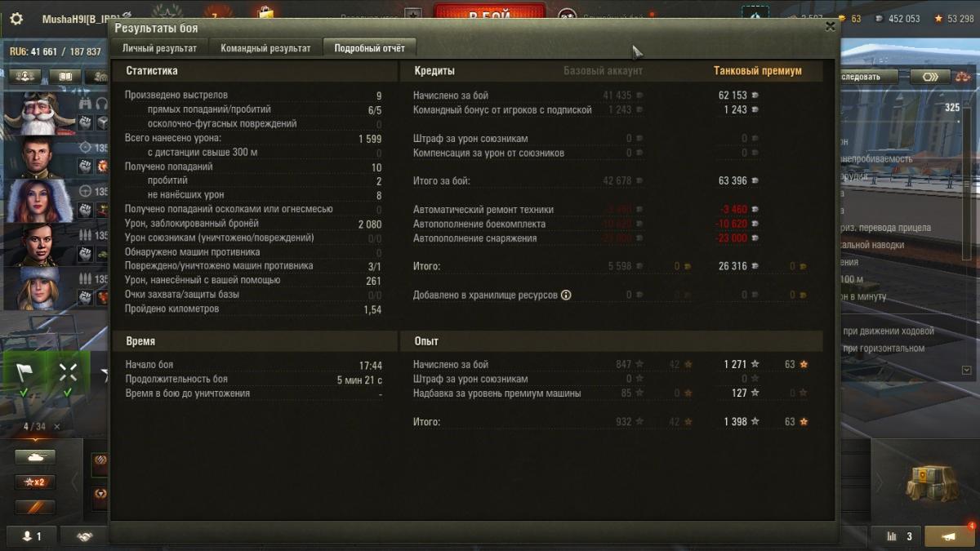
Task: Click the red В БОЙ battle button
Action: click(490, 16)
